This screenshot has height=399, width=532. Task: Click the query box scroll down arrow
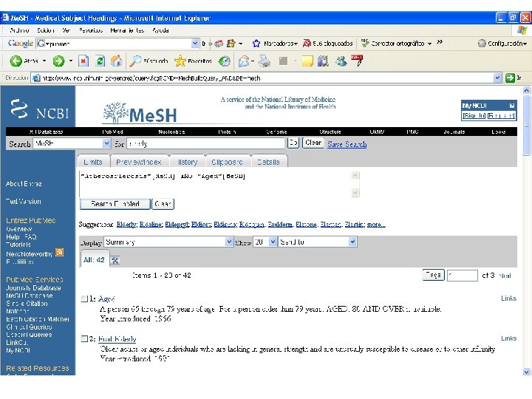point(355,192)
